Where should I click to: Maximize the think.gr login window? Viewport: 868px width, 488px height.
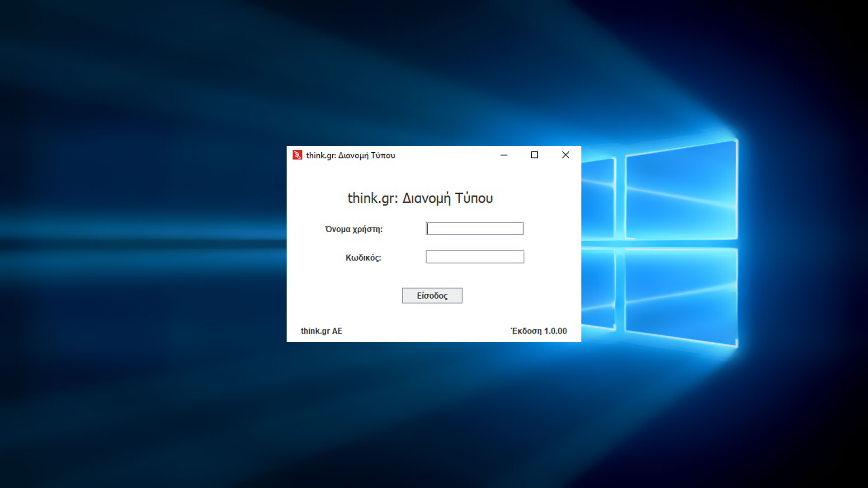coord(534,155)
